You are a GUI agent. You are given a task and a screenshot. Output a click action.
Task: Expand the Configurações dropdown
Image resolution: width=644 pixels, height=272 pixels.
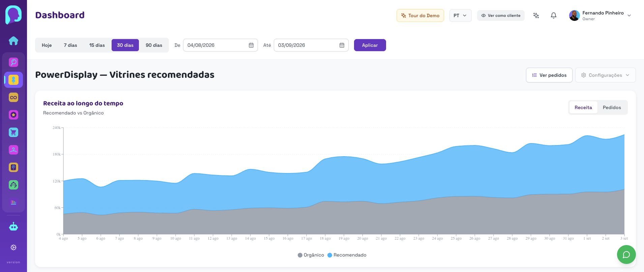pyautogui.click(x=606, y=75)
